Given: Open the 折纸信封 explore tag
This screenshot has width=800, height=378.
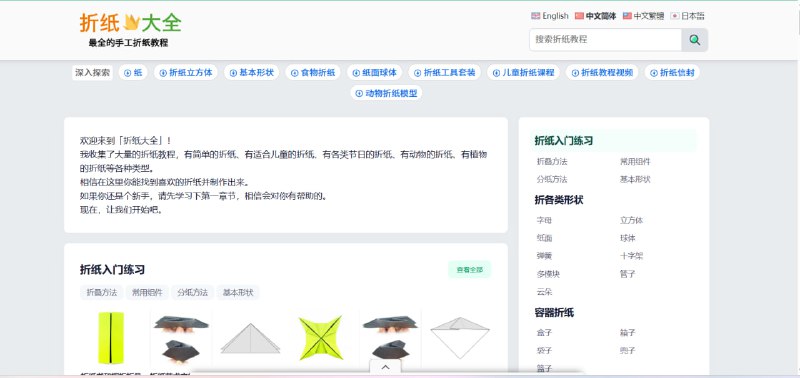Looking at the screenshot, I should tap(672, 72).
